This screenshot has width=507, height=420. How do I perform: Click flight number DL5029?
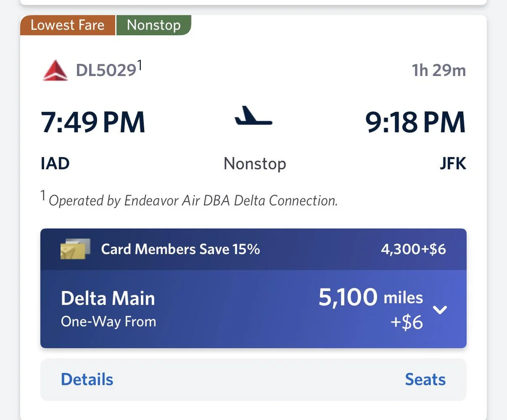click(106, 70)
